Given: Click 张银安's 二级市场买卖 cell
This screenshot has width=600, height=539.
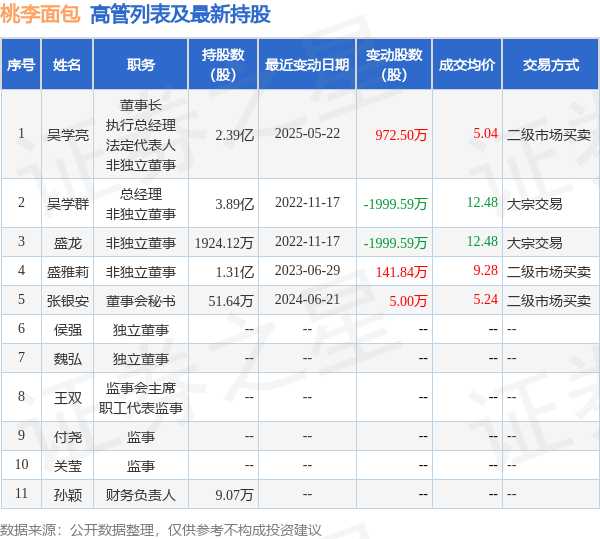Looking at the screenshot, I should tap(549, 301).
